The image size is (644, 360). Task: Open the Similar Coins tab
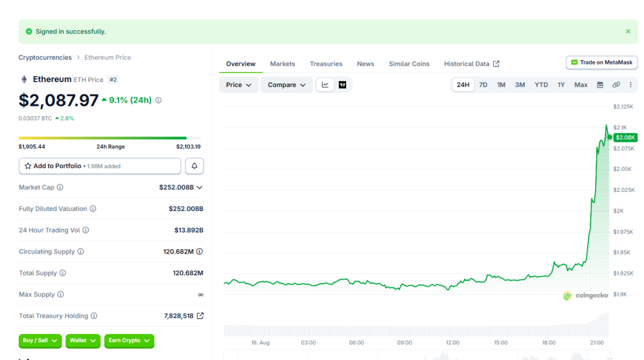coord(409,63)
